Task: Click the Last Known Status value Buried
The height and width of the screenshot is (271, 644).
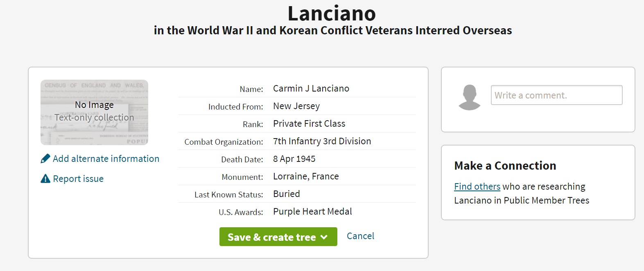Action: pyautogui.click(x=287, y=194)
